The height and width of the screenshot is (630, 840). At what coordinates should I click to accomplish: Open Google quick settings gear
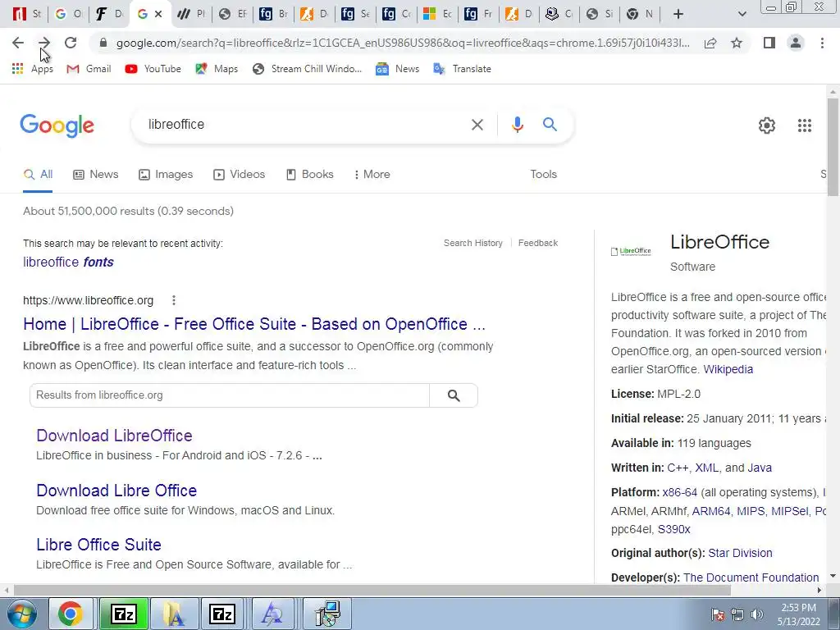(x=767, y=126)
